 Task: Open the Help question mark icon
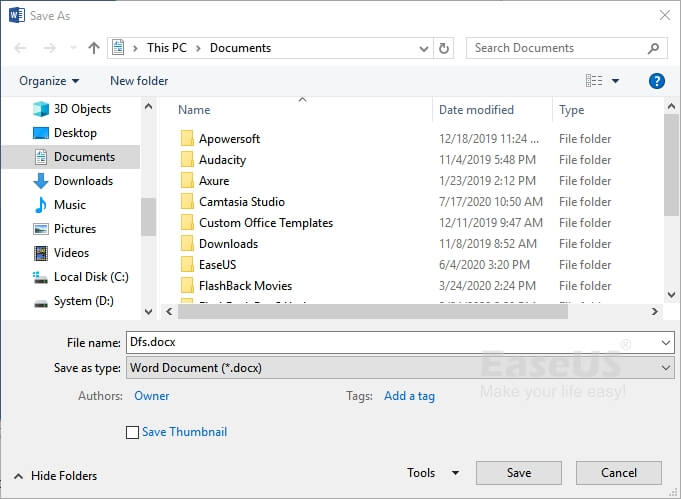(x=657, y=81)
